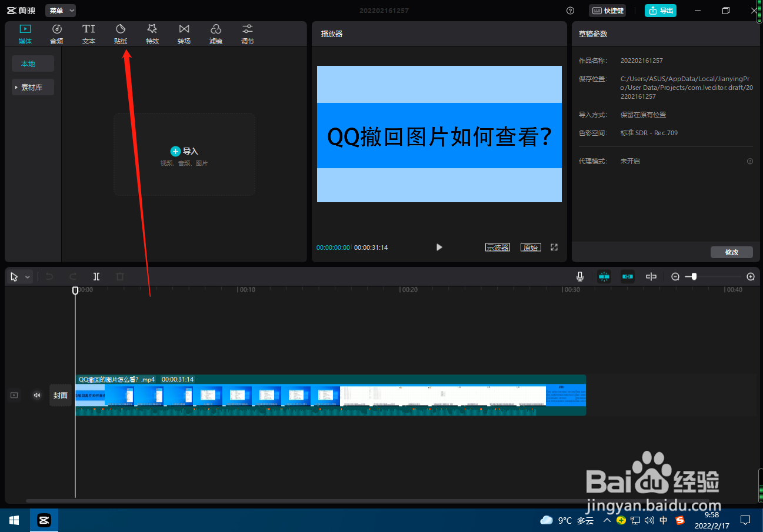Screen dimensions: 763x532
Task: Click the delete trash icon
Action: (120, 277)
